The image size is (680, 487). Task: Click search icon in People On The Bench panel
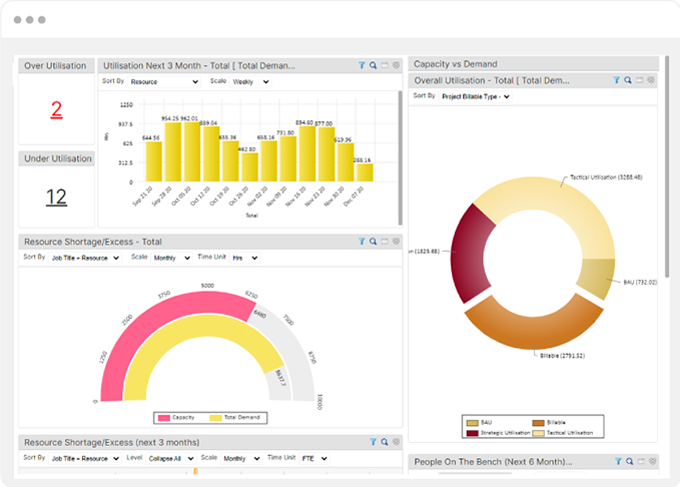pos(629,461)
